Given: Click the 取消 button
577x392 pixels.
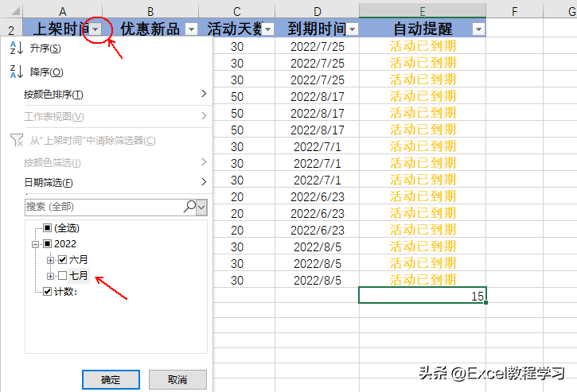Looking at the screenshot, I should pos(177,379).
